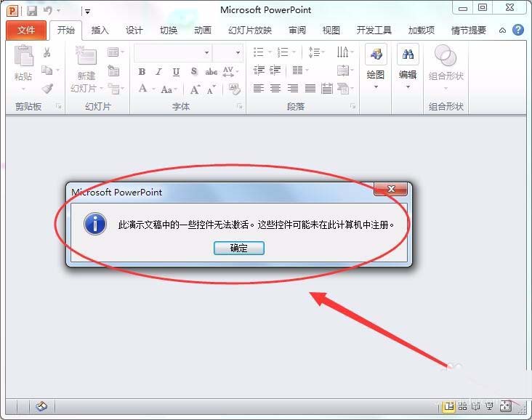532x420 pixels.
Task: Toggle Align Text Left
Action: [259, 89]
